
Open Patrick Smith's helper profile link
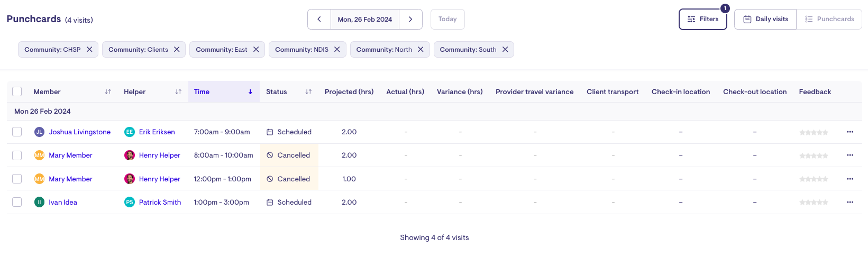coord(160,202)
